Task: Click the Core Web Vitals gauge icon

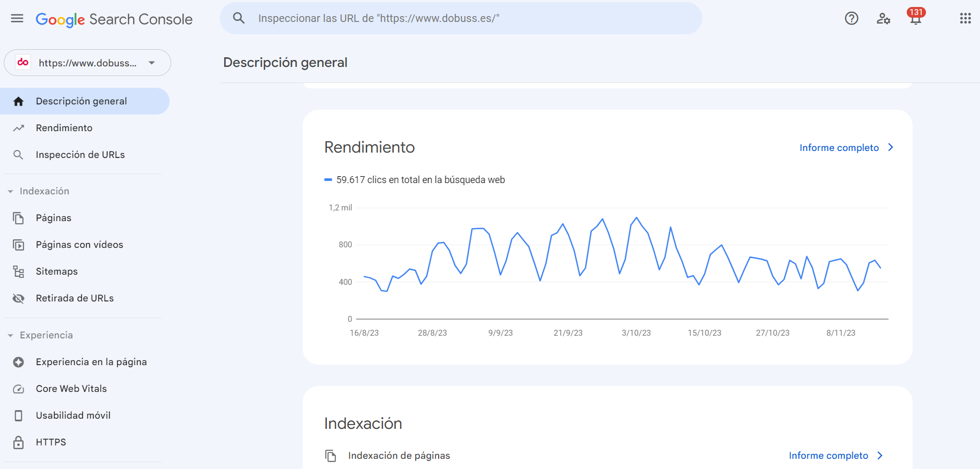Action: [18, 389]
